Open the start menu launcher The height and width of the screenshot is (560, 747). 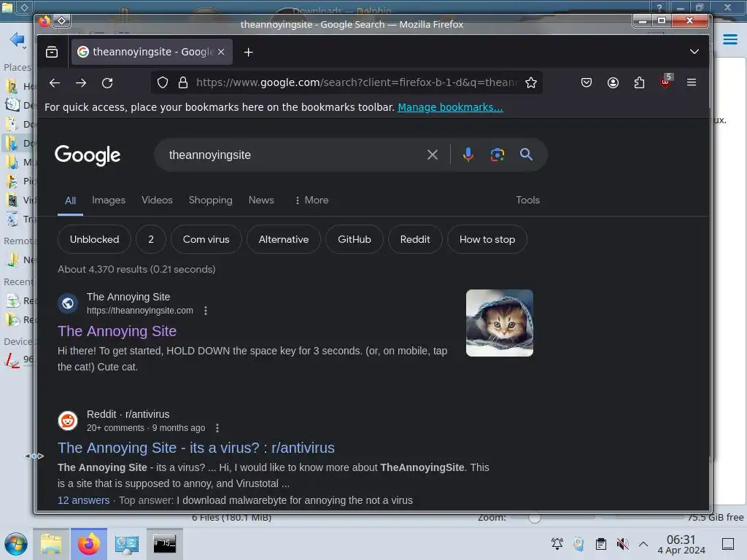[x=16, y=544]
